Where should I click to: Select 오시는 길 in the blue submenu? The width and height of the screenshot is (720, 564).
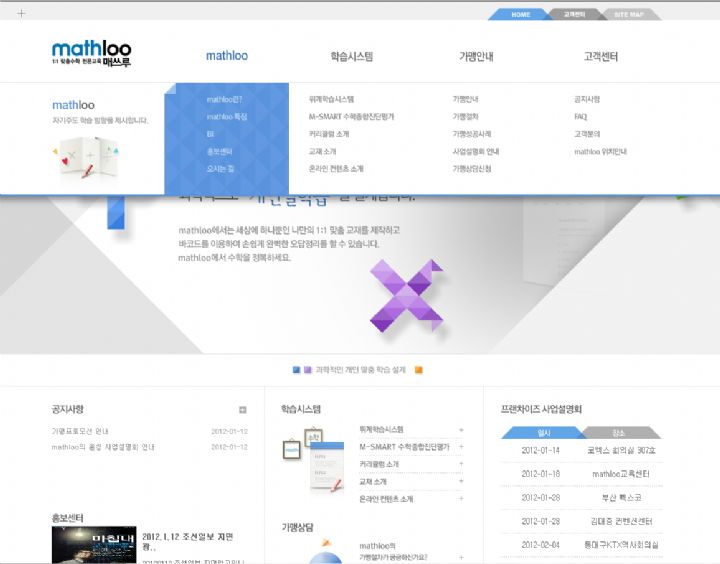220,169
